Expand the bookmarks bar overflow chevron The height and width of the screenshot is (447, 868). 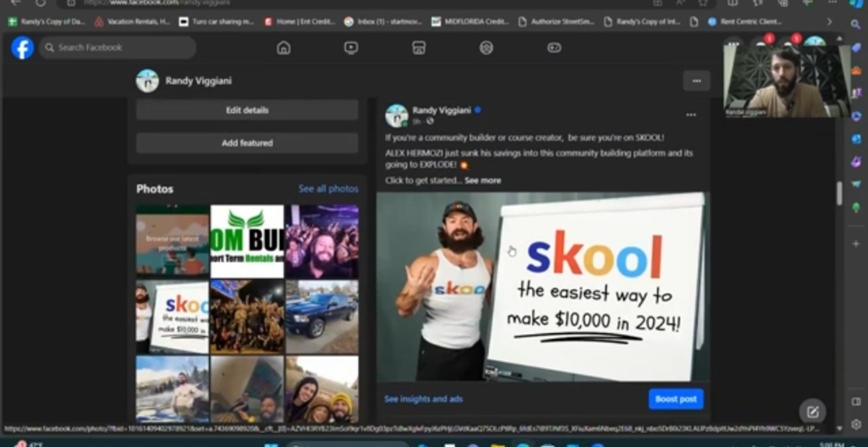[x=829, y=21]
